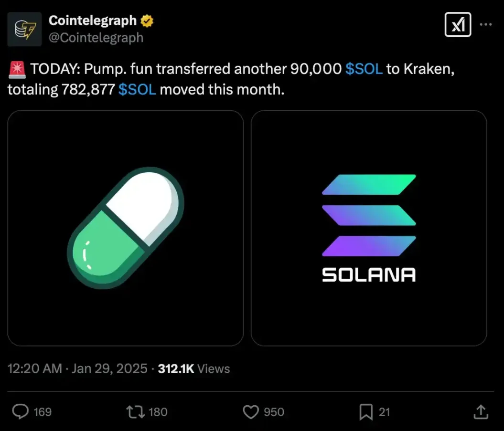Click the X logo button

[458, 25]
